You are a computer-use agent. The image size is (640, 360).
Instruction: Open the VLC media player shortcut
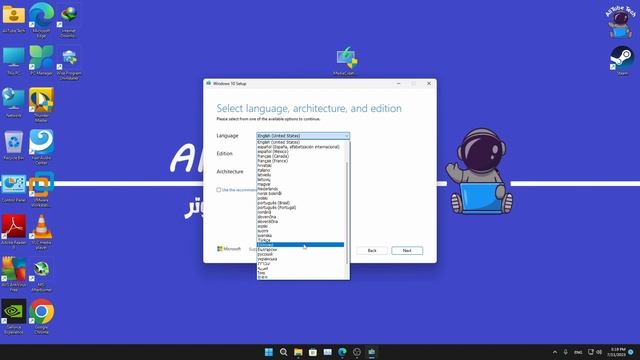41,232
